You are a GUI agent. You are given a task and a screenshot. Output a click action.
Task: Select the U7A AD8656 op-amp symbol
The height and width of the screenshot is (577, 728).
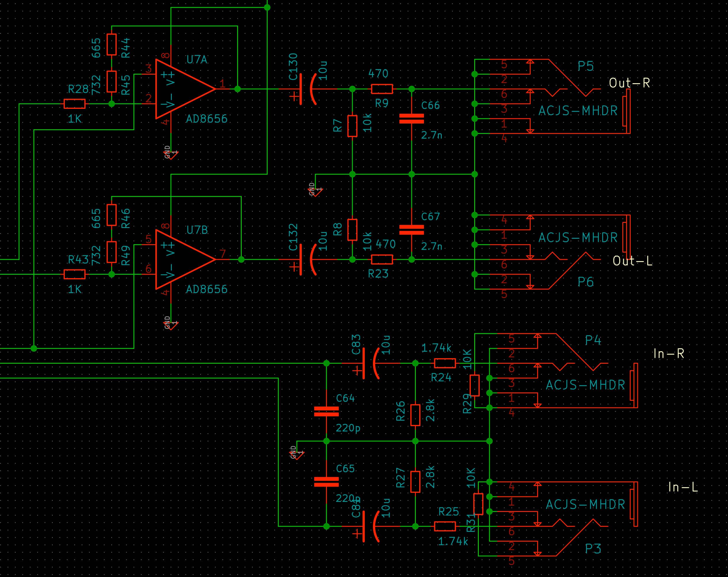click(184, 90)
